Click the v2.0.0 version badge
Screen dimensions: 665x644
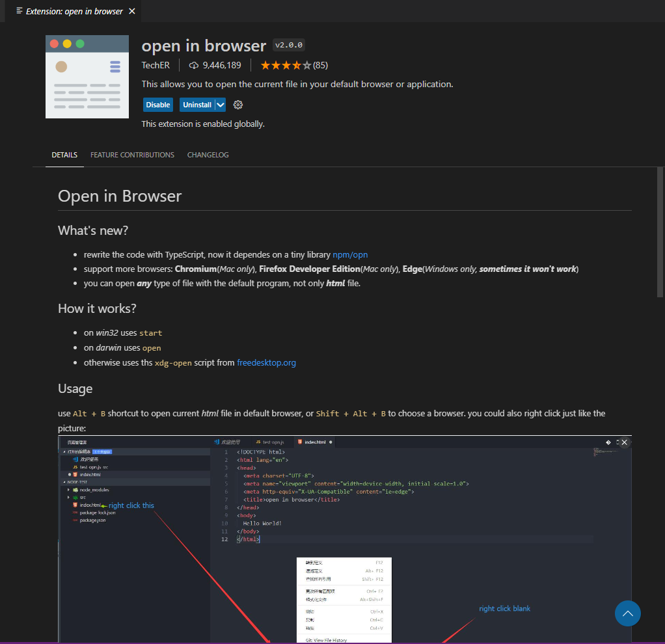point(288,45)
